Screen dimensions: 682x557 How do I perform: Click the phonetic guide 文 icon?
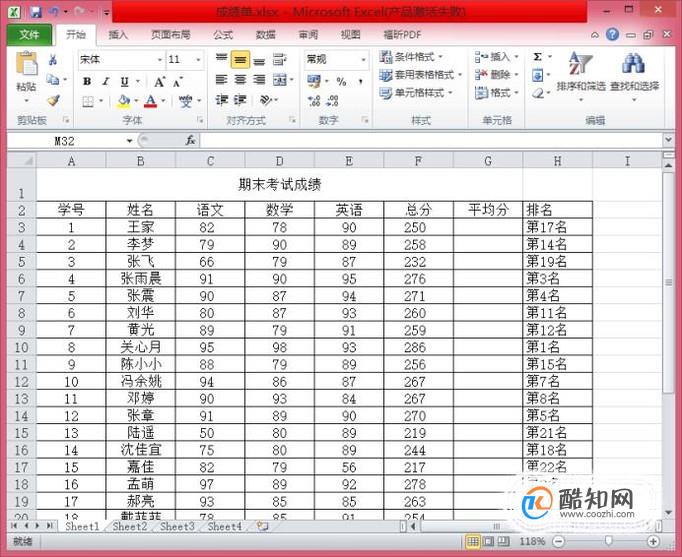click(185, 101)
